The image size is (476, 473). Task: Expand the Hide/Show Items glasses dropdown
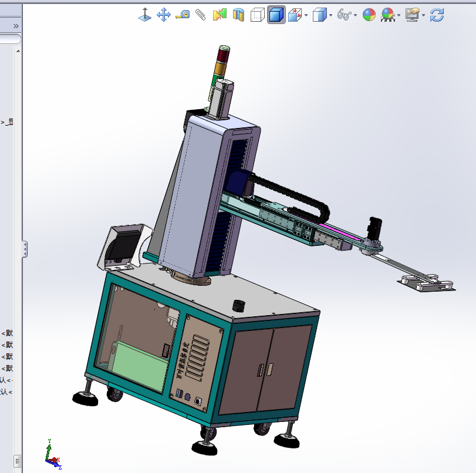[356, 15]
